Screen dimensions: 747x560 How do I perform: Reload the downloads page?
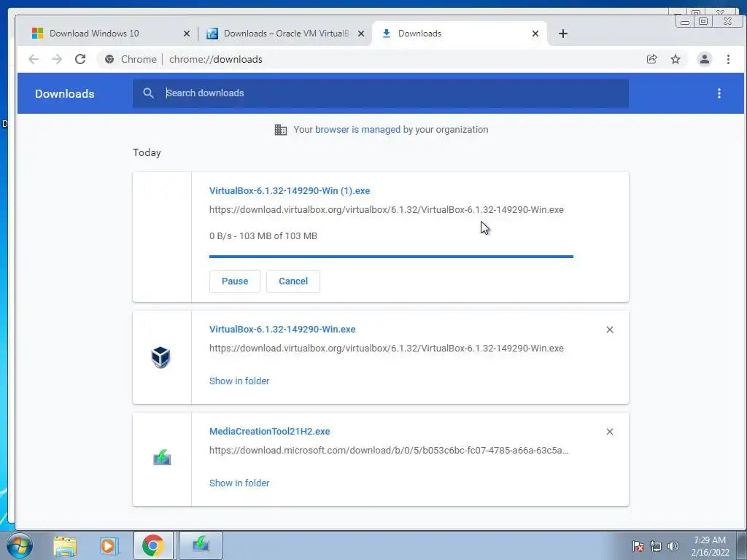click(x=80, y=59)
